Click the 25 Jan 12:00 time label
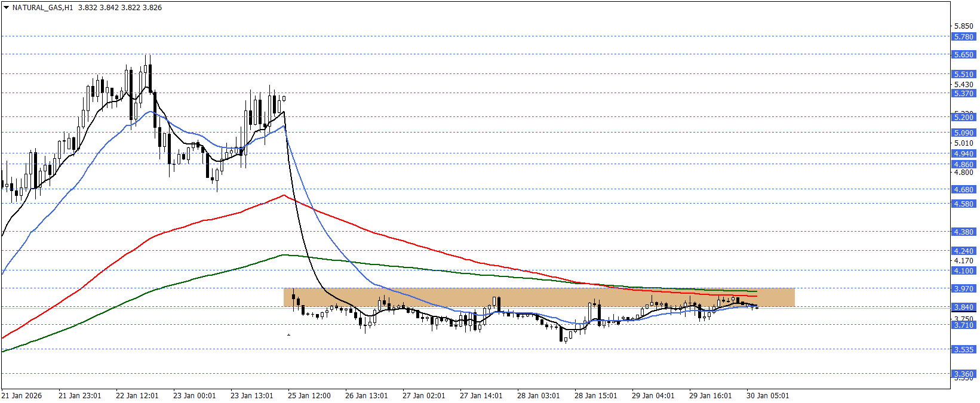 coord(309,396)
